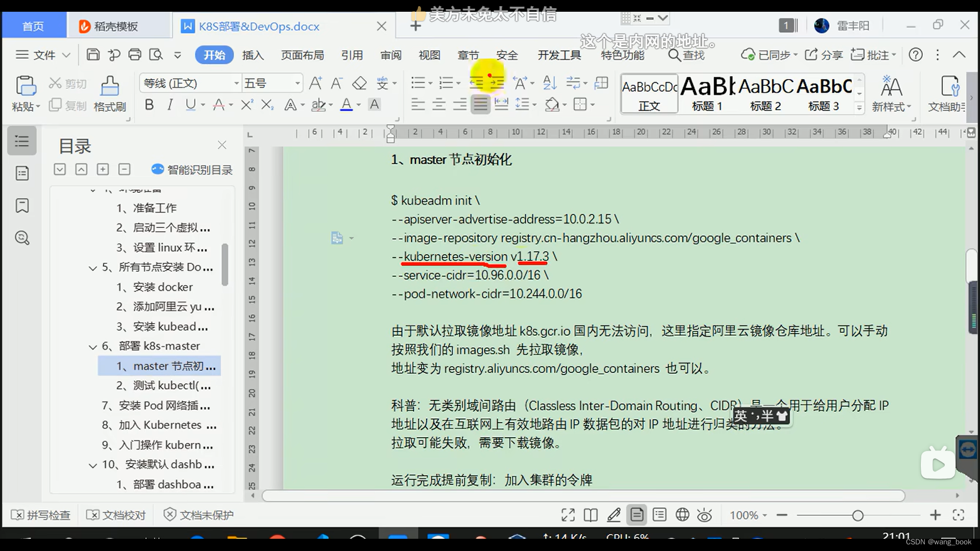Select the Format Painter tool
This screenshot has width=980, height=551.
click(x=109, y=86)
